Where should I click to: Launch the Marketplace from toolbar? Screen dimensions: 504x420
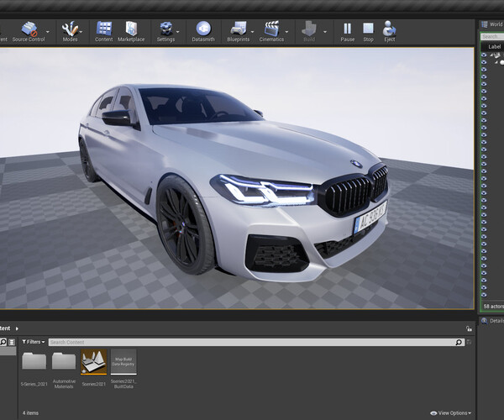131,31
